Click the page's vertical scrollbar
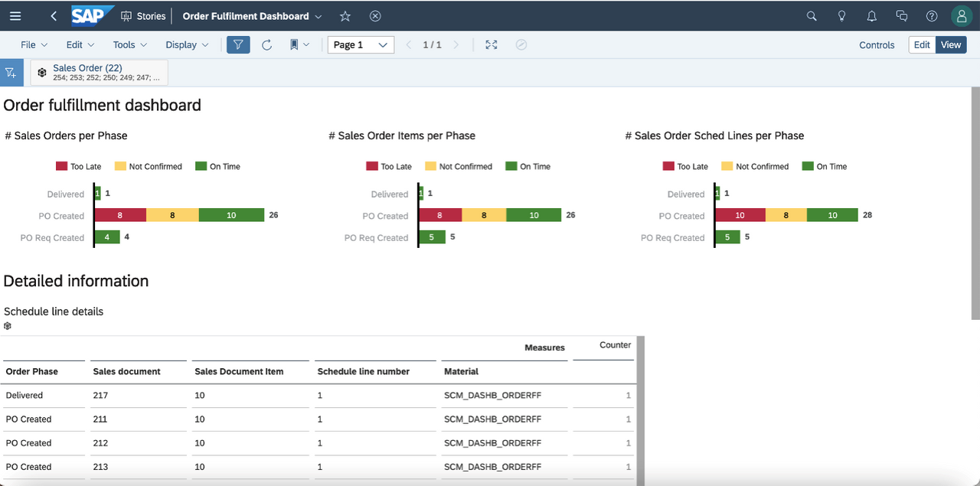 point(975,204)
